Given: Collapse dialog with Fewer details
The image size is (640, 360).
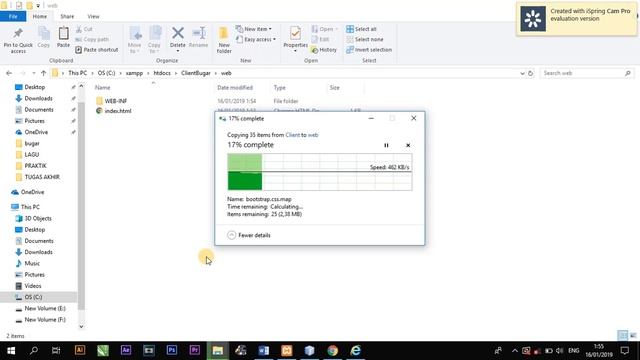Looking at the screenshot, I should [x=249, y=235].
